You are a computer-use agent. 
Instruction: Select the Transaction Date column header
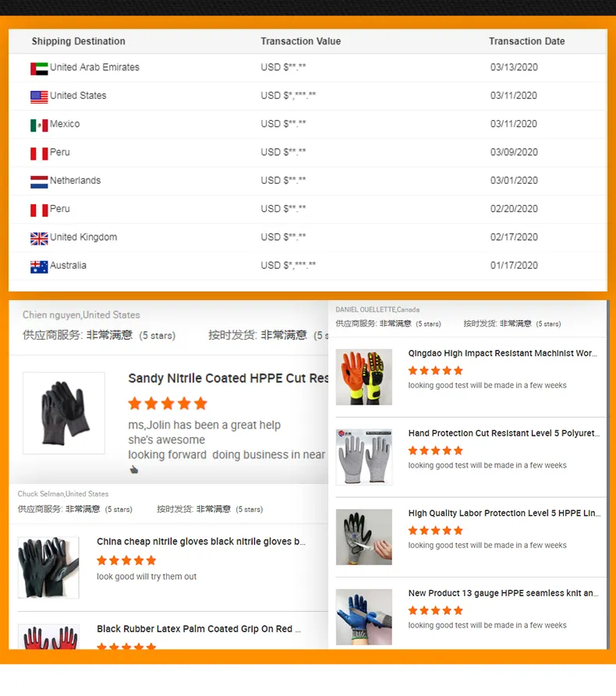527,41
